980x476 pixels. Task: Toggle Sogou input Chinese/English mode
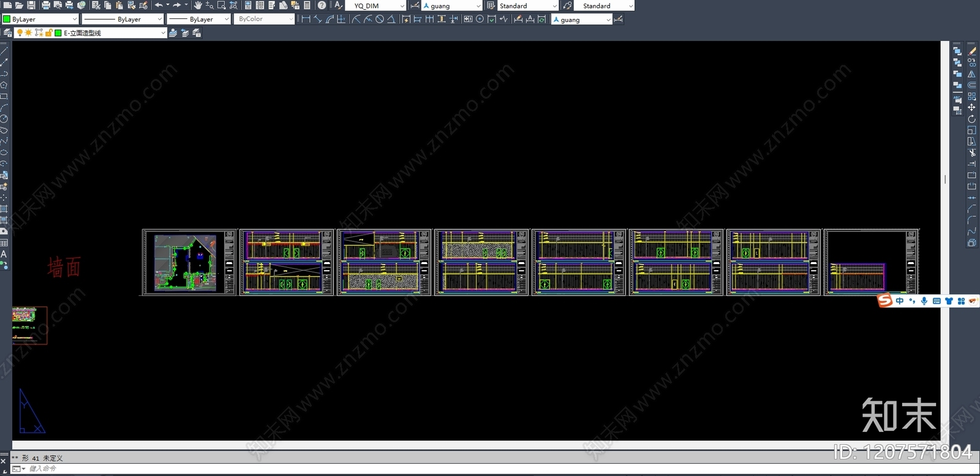pos(899,301)
